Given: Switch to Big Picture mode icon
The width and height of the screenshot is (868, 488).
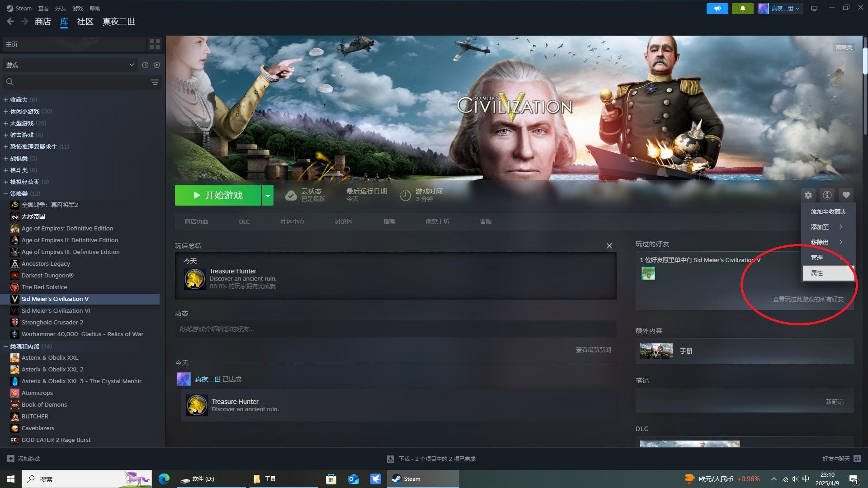Looking at the screenshot, I should tap(814, 8).
